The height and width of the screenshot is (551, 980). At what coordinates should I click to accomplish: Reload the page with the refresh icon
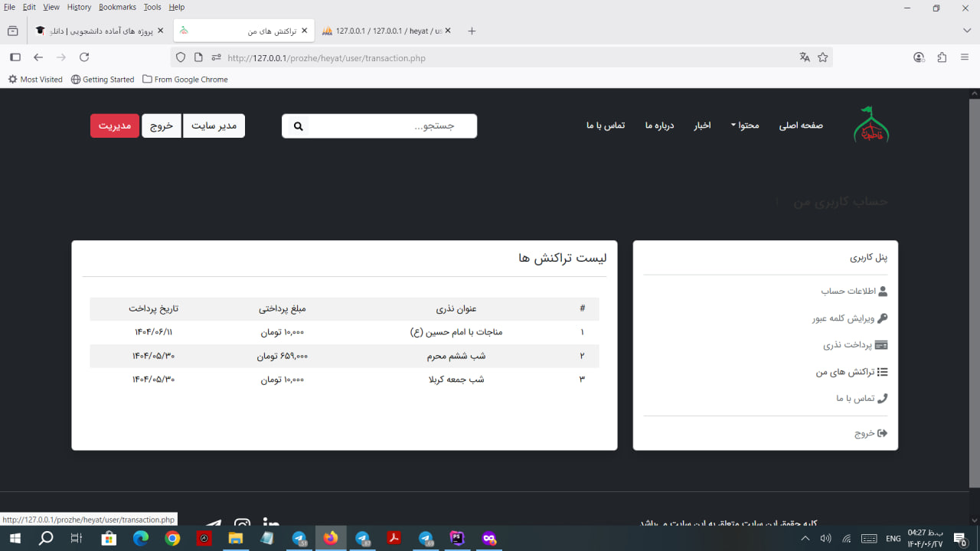tap(84, 57)
